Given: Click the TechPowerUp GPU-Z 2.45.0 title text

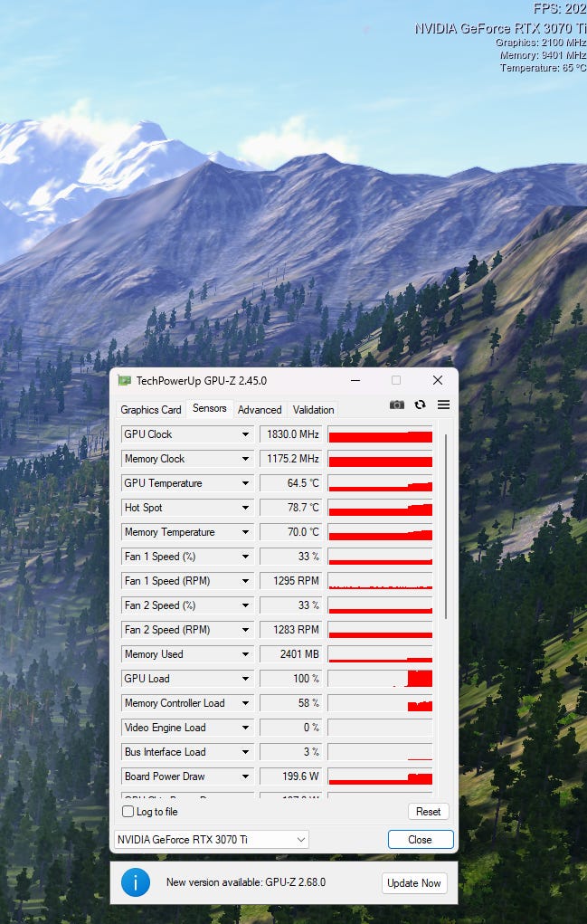Looking at the screenshot, I should coord(202,381).
